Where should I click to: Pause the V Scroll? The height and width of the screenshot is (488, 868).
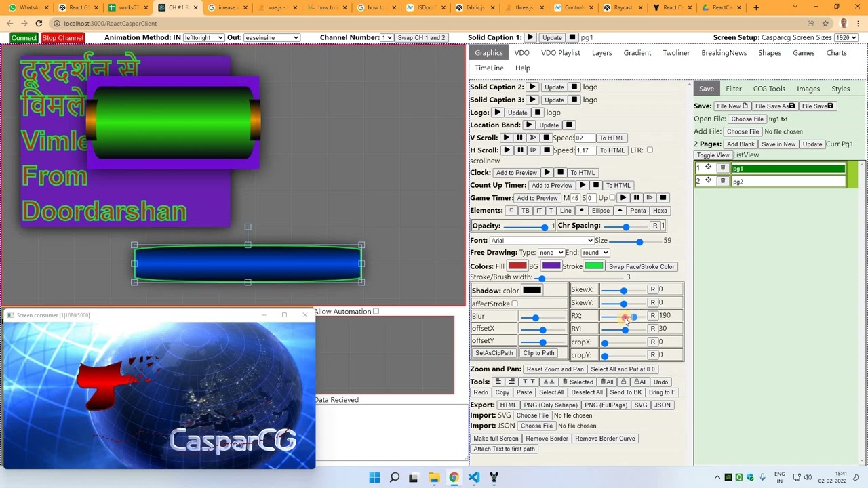point(519,138)
